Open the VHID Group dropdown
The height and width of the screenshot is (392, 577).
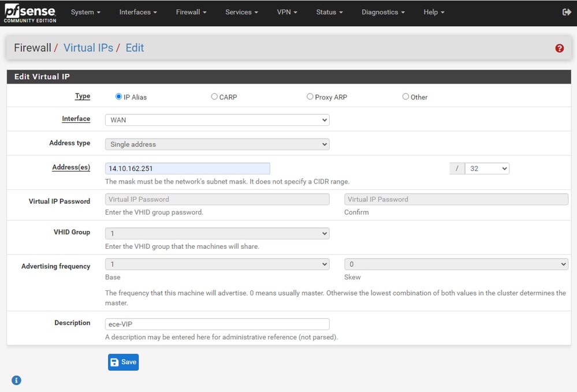point(217,233)
